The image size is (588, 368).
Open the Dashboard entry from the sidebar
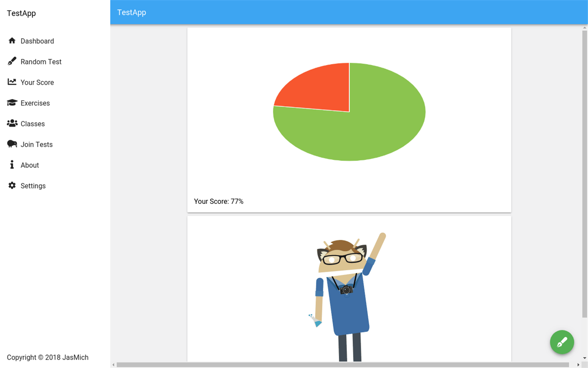[x=37, y=41]
